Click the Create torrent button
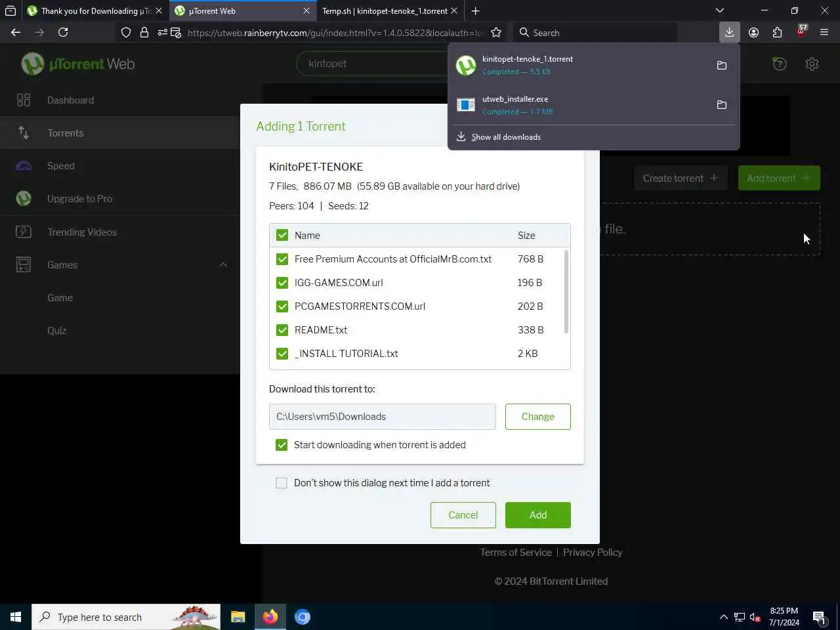Viewport: 840px width, 630px height. [x=681, y=178]
